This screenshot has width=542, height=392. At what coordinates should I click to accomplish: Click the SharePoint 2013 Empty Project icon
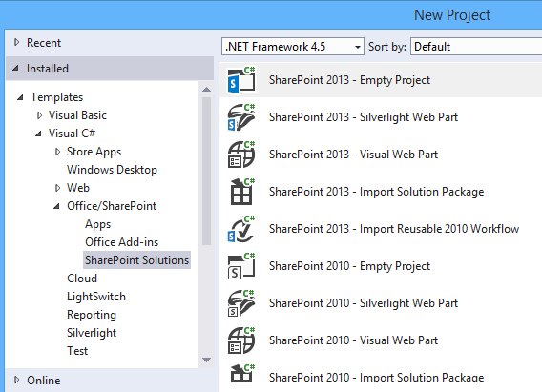(x=241, y=80)
